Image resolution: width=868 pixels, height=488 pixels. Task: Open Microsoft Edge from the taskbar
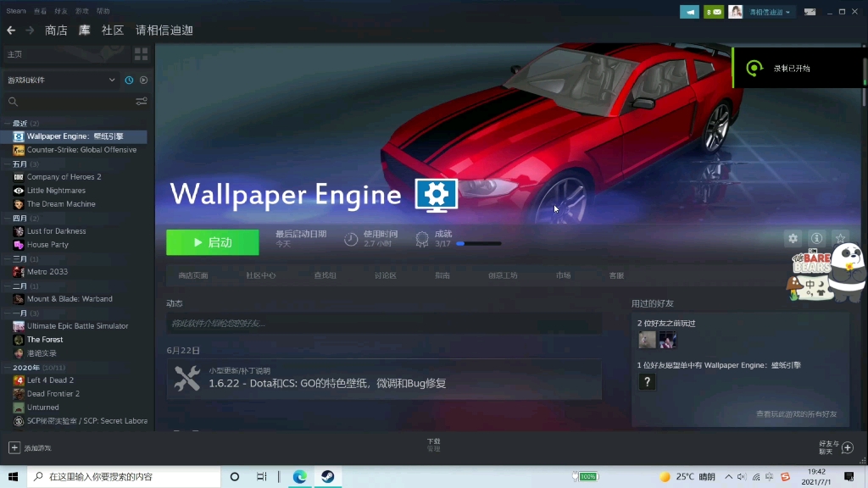click(x=299, y=476)
